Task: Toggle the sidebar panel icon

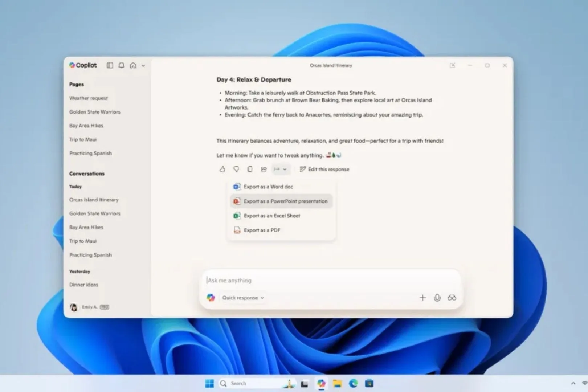Action: click(110, 65)
